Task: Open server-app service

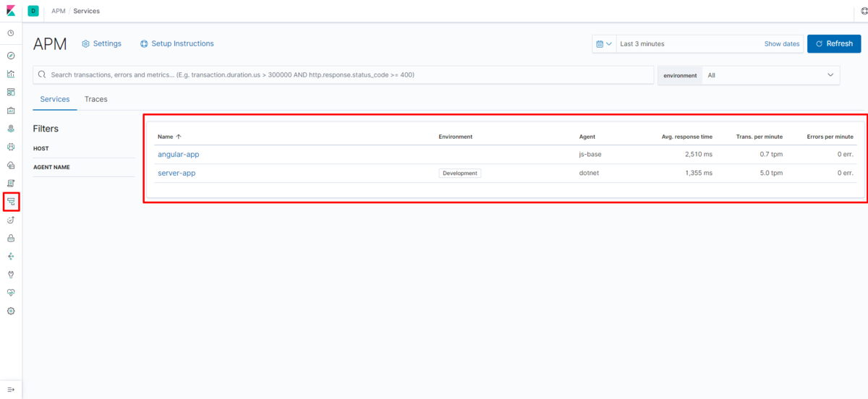Action: click(x=176, y=173)
